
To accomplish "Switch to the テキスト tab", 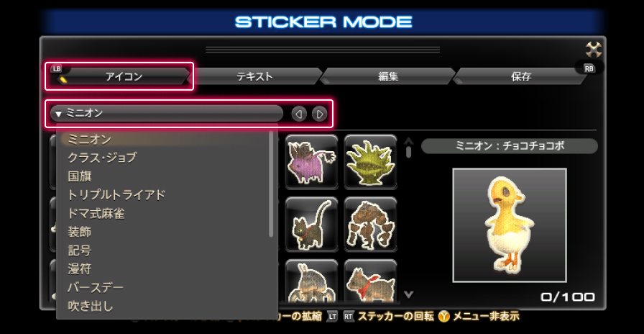I will (x=254, y=76).
